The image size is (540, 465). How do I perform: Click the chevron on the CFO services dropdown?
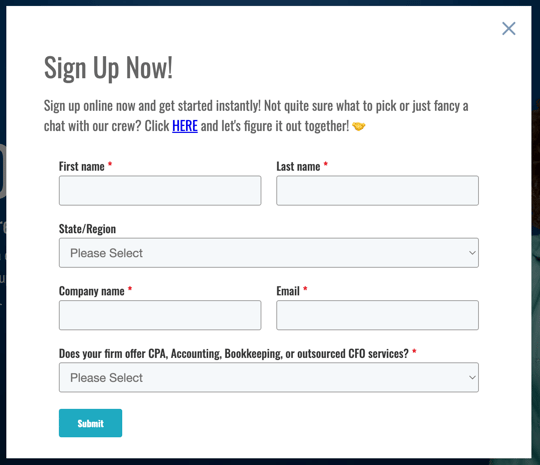point(472,378)
